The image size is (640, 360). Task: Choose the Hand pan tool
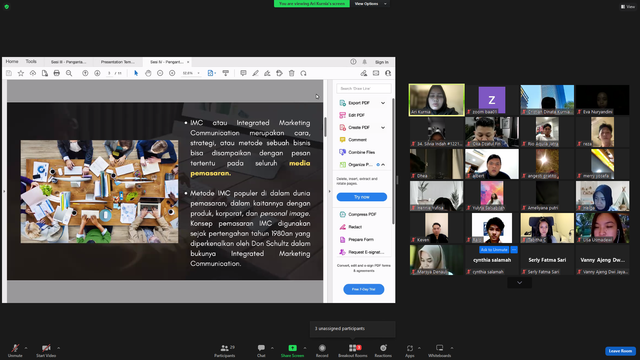point(148,73)
